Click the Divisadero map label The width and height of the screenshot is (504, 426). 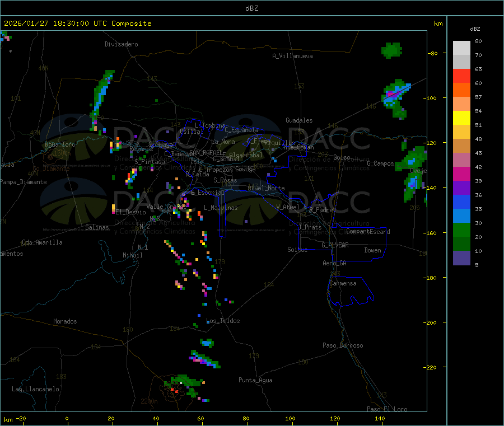pos(121,44)
